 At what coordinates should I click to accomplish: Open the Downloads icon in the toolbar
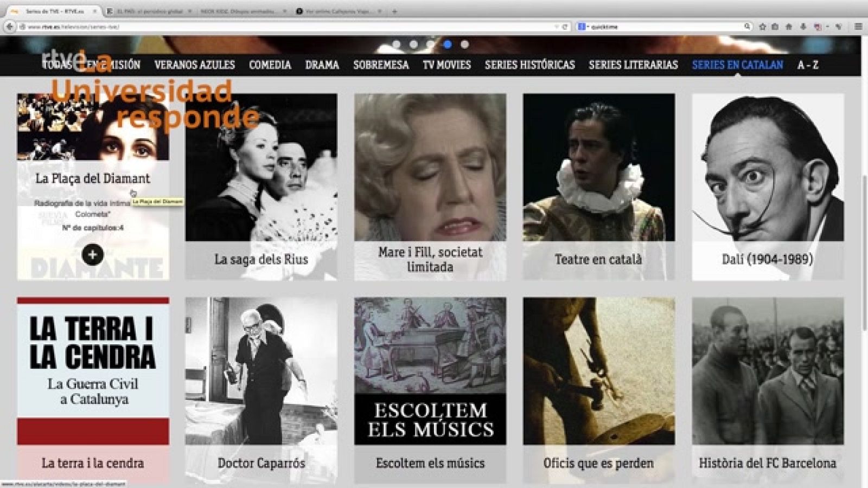(x=802, y=24)
